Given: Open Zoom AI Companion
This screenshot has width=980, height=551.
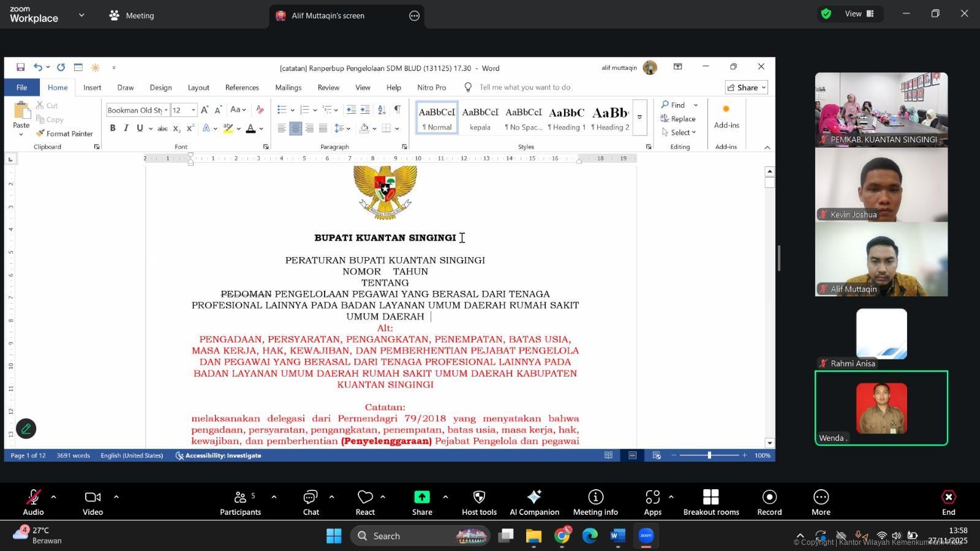Looking at the screenshot, I should (x=534, y=497).
